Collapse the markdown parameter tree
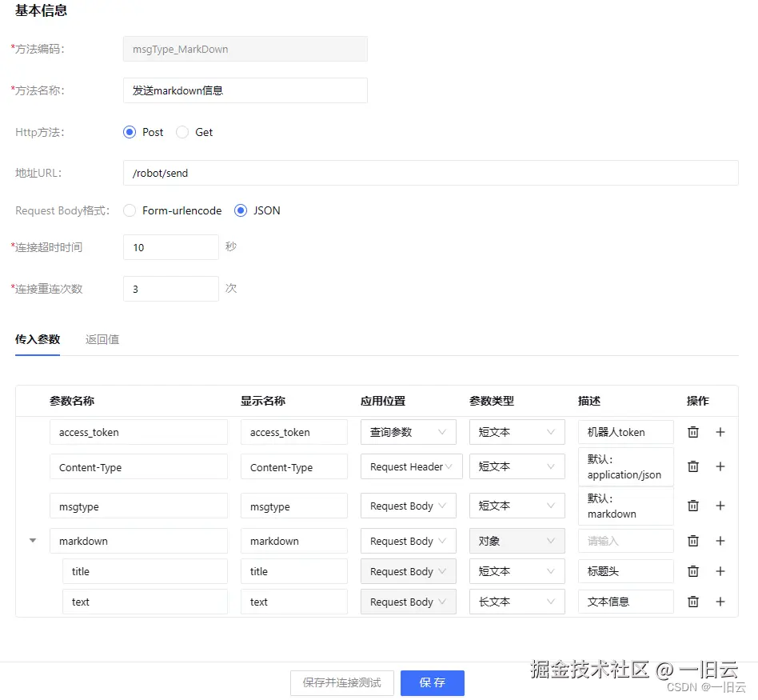Viewport: 758px width, 700px height. click(x=33, y=540)
